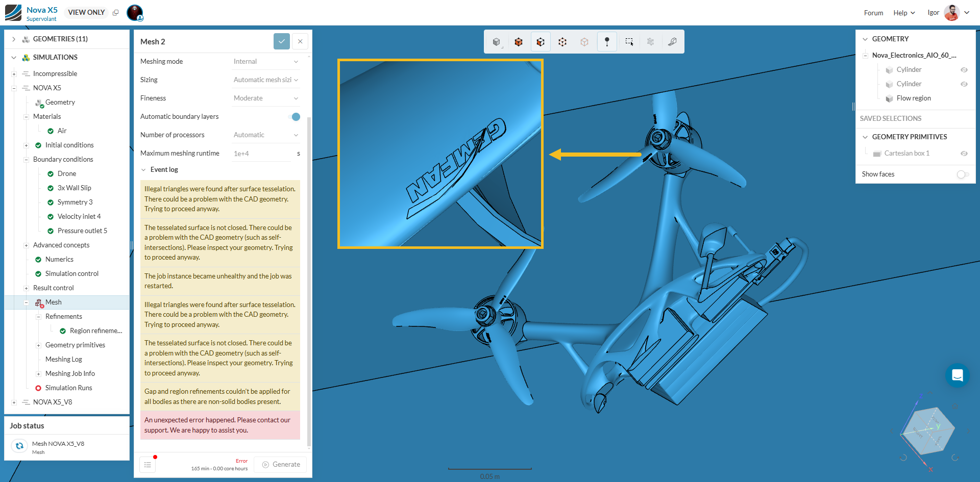Image resolution: width=980 pixels, height=482 pixels.
Task: Click the VIEW ONLY badge
Action: tap(86, 13)
